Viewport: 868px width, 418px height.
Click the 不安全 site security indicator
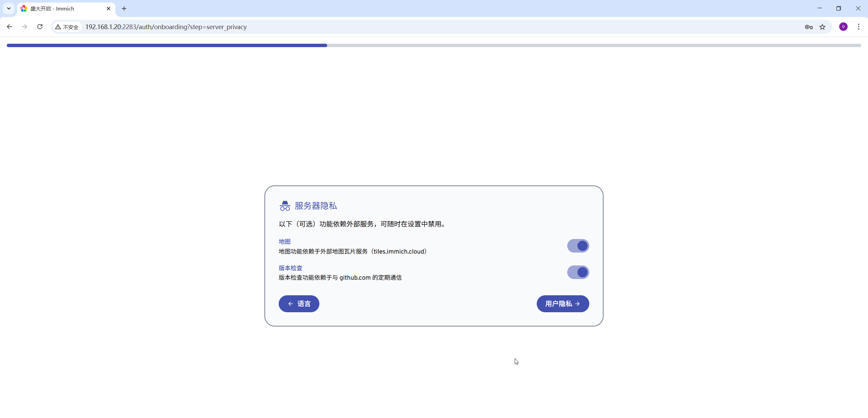click(66, 27)
